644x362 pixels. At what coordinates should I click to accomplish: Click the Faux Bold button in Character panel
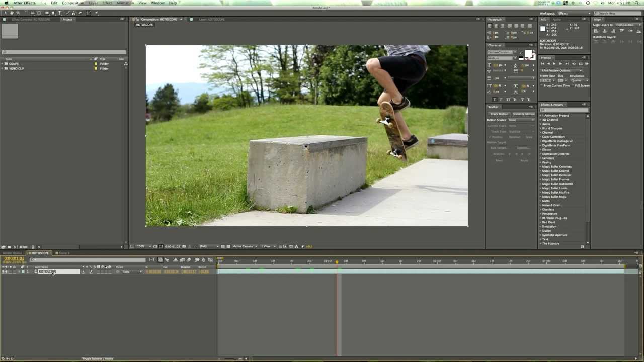495,99
